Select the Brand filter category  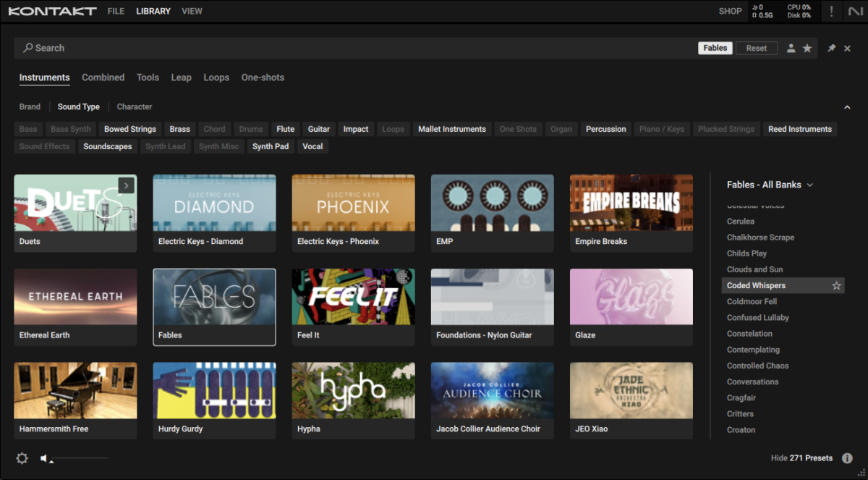30,106
